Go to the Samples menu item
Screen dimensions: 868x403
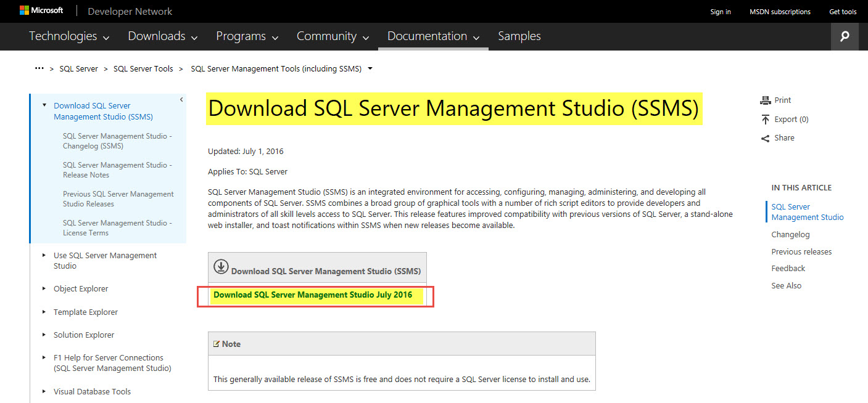(x=519, y=36)
